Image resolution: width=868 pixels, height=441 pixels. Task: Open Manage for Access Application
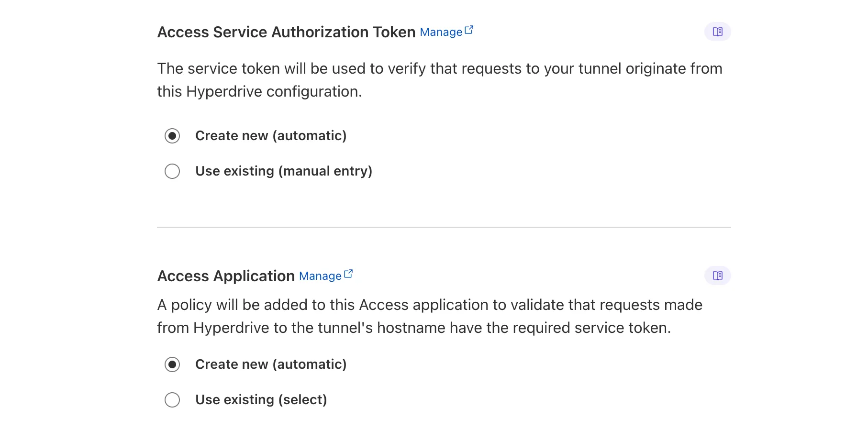[321, 276]
